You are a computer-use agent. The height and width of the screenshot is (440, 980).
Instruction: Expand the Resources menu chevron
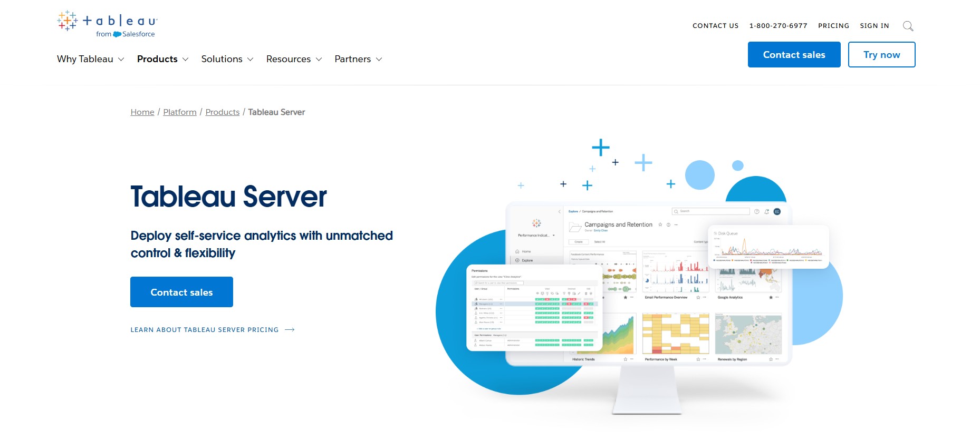pos(319,60)
